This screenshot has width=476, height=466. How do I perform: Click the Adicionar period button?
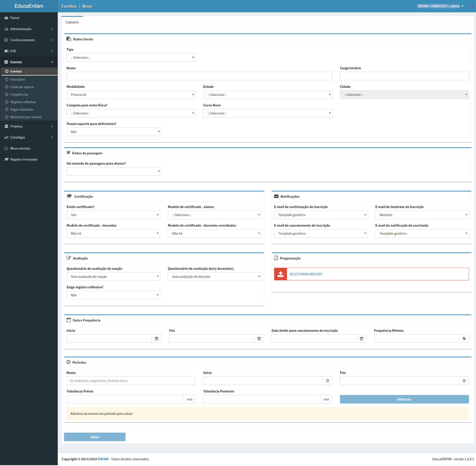(404, 399)
